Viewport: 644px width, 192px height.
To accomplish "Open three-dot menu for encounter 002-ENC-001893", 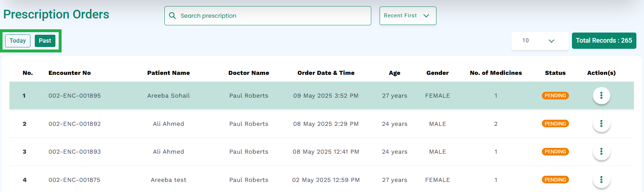I will (601, 152).
